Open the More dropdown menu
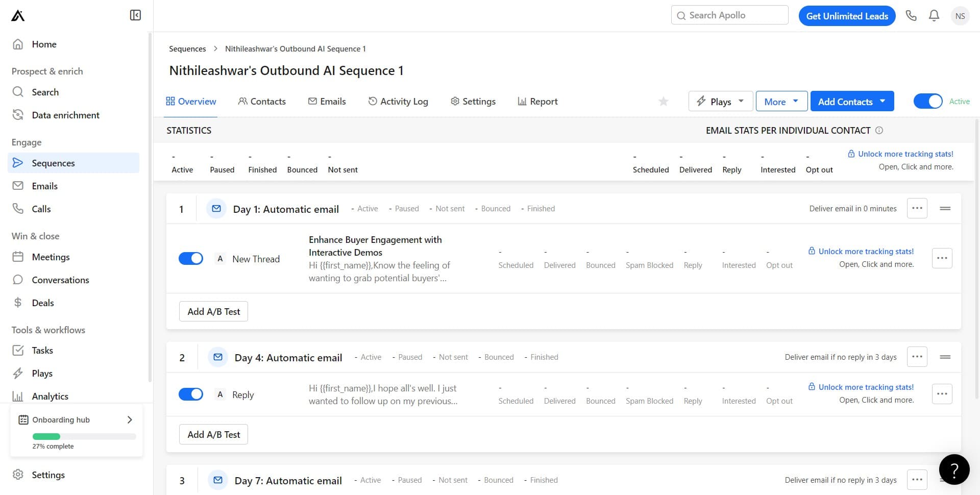980x495 pixels. pyautogui.click(x=781, y=102)
